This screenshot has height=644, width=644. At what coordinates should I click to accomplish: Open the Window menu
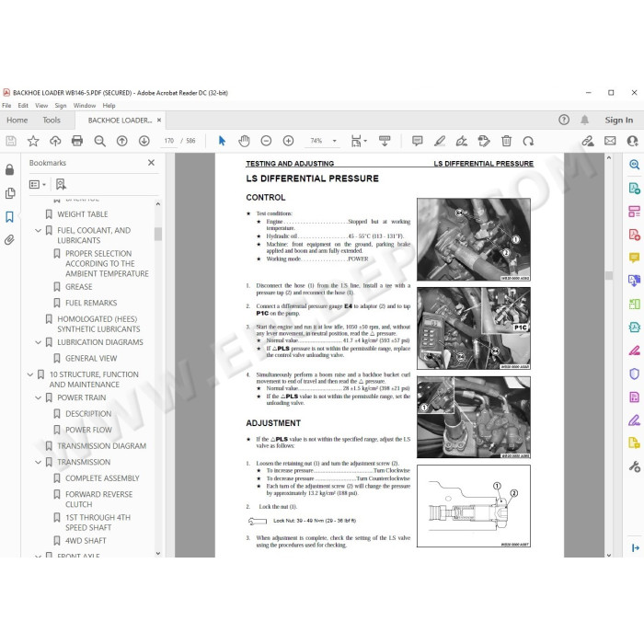(x=85, y=106)
